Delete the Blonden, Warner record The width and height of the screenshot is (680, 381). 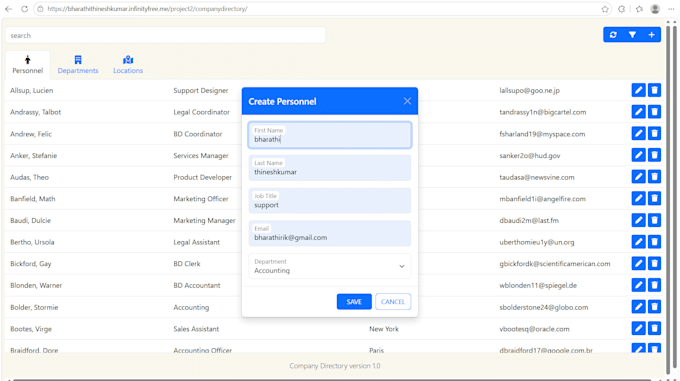(654, 285)
